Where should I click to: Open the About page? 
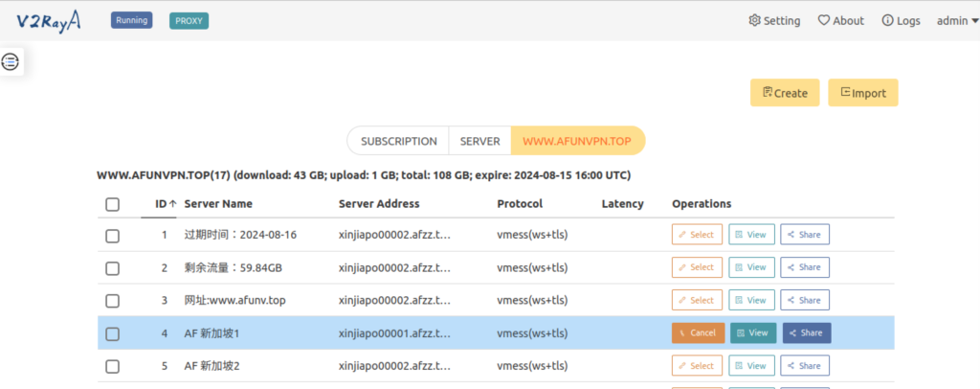pos(840,21)
